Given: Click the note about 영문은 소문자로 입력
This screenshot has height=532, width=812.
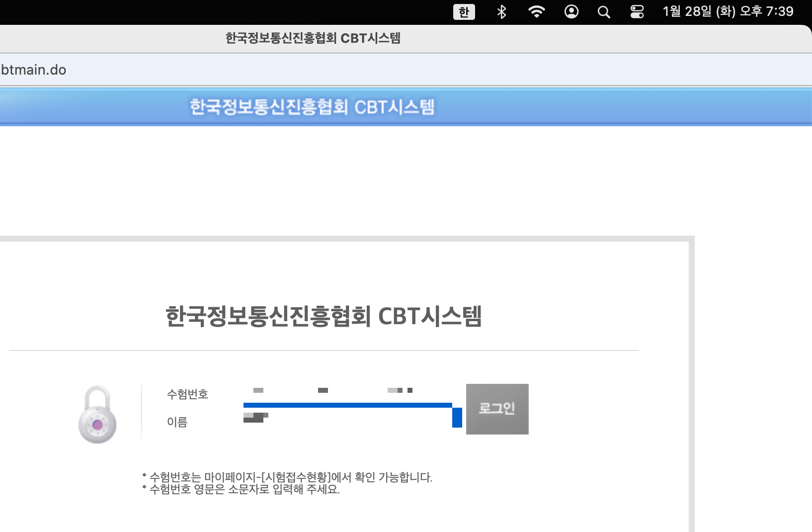Looking at the screenshot, I should click(241, 489).
